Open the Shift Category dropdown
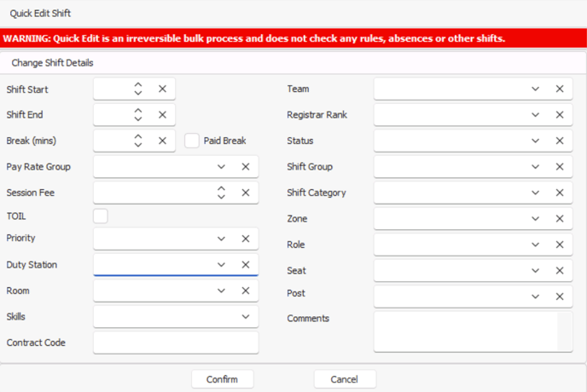Screen dimensions: 587x392 tap(535, 193)
